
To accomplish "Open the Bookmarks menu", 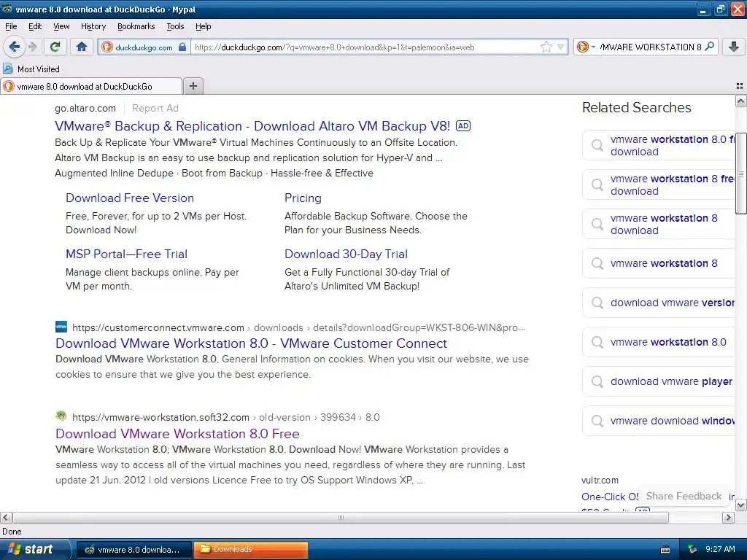I will 136,26.
